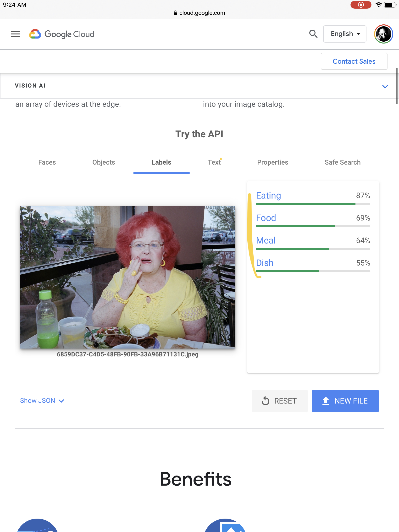Click the Eating 87% confidence bar
Image resolution: width=399 pixels, height=532 pixels.
pyautogui.click(x=313, y=204)
